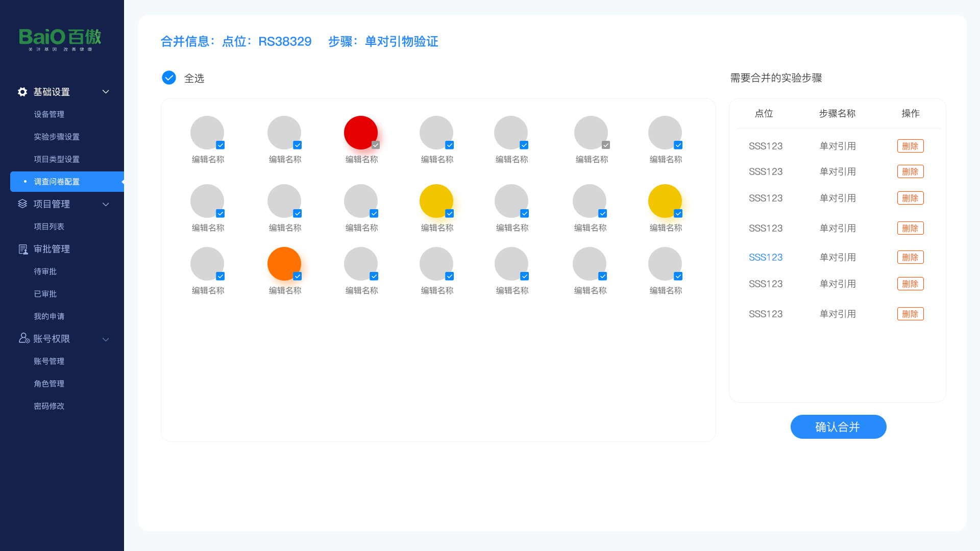Image resolution: width=980 pixels, height=551 pixels.
Task: Collapse the 账号权限 section chevron
Action: click(x=106, y=339)
